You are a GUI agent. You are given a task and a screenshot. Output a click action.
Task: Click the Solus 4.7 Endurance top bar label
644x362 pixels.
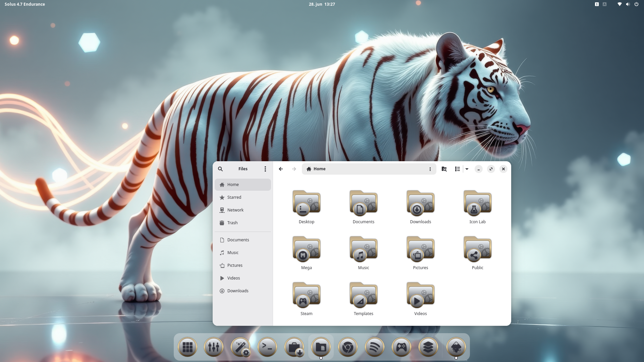[x=25, y=4]
